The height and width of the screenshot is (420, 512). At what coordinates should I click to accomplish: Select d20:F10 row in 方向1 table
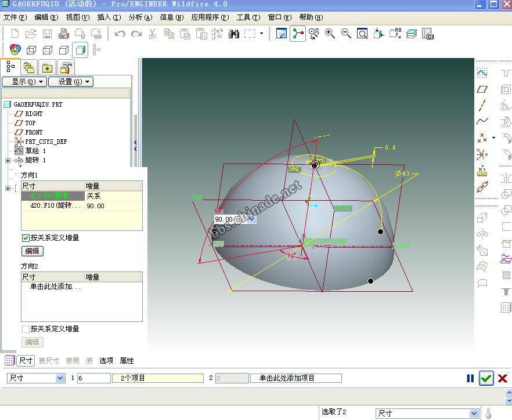point(82,206)
